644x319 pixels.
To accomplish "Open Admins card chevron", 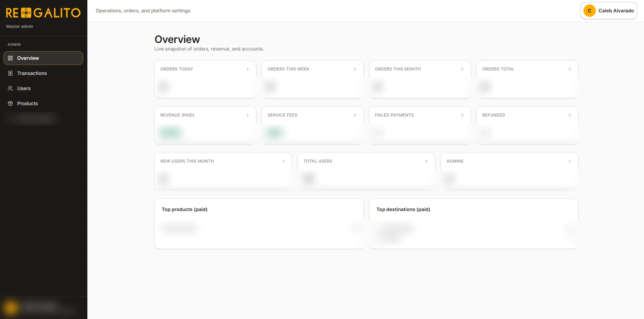I will coord(570,161).
